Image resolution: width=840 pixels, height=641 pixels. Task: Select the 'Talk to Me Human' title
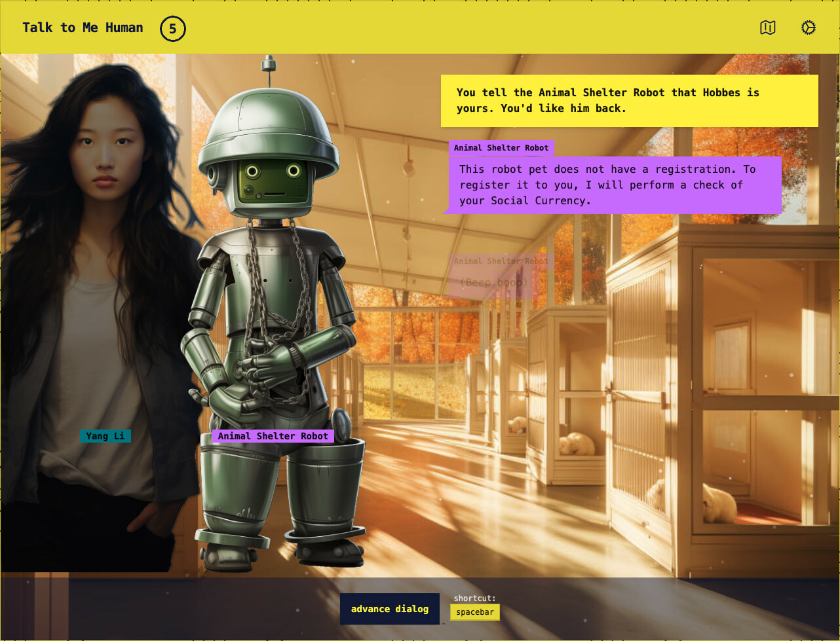click(x=83, y=27)
